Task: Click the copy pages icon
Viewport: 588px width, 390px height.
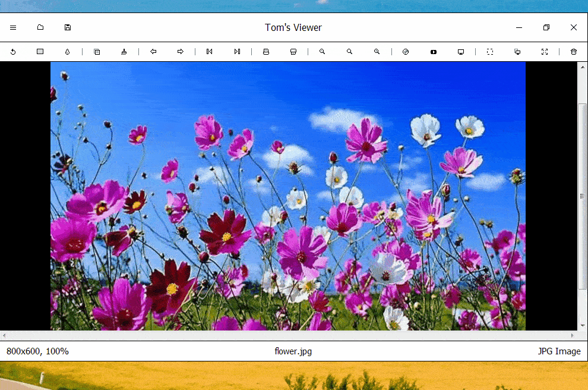Action: (97, 52)
